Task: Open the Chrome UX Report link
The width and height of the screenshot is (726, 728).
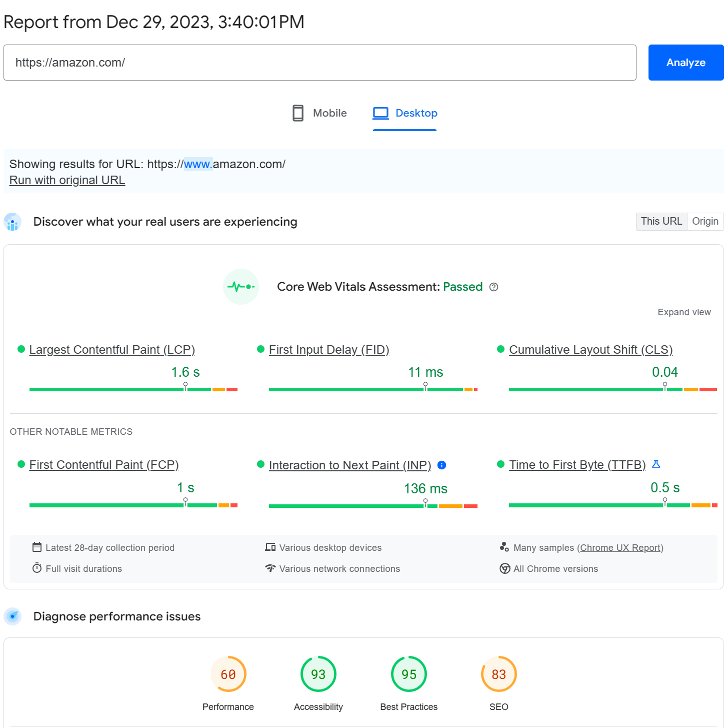Action: pyautogui.click(x=620, y=548)
